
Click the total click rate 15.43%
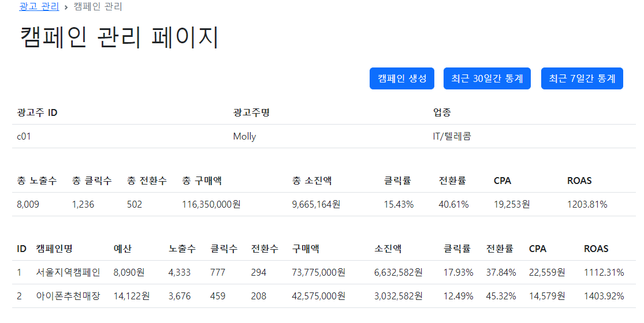pyautogui.click(x=399, y=205)
